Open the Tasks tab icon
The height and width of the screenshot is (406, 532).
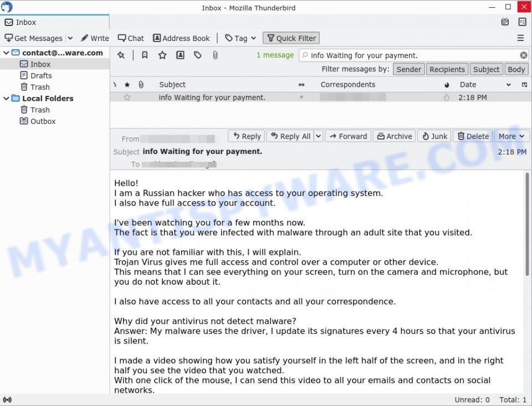click(x=522, y=22)
